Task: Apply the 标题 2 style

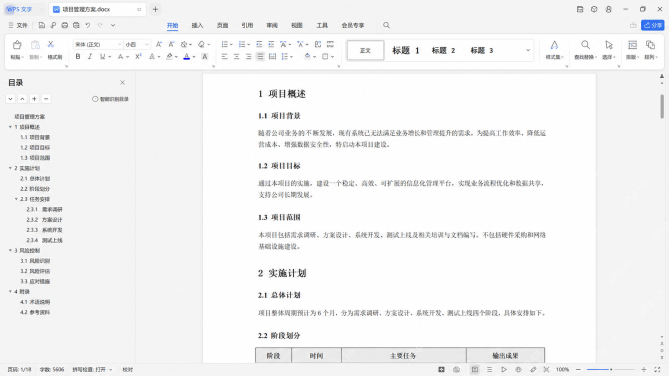Action: point(443,50)
